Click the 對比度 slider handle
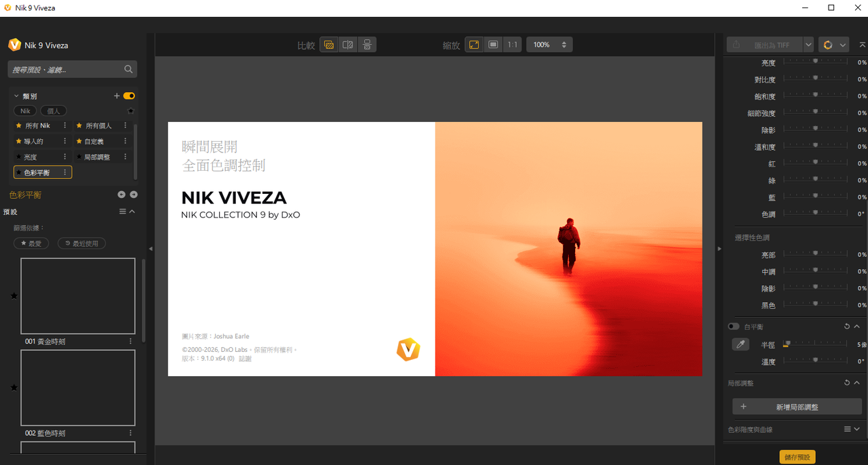 [x=815, y=78]
